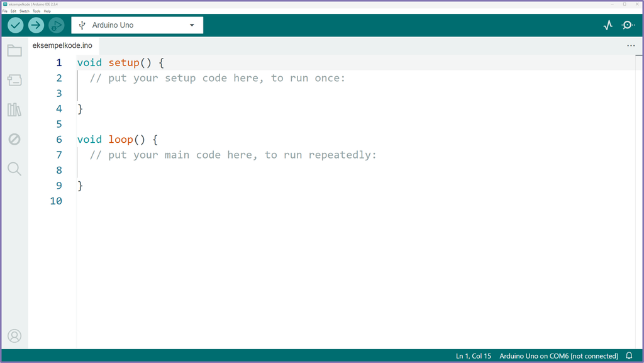Click the Ln 1, Col 15 status
This screenshot has width=644, height=363.
(473, 356)
